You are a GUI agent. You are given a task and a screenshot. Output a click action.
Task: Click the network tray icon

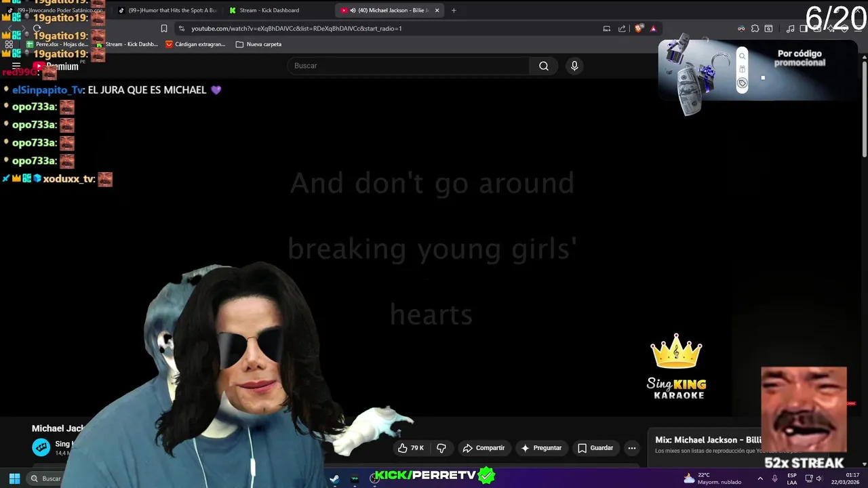[x=808, y=479]
